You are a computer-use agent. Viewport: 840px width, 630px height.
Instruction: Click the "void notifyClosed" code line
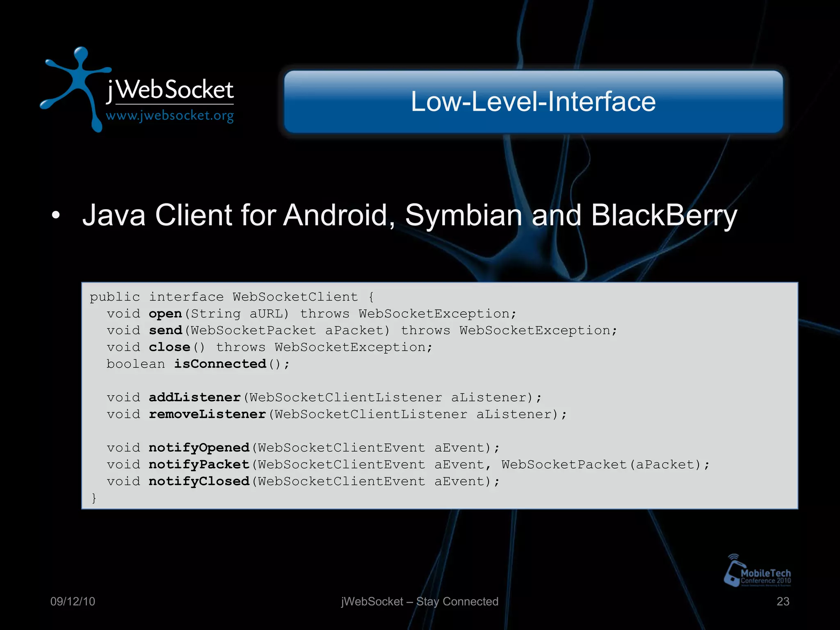(x=304, y=482)
